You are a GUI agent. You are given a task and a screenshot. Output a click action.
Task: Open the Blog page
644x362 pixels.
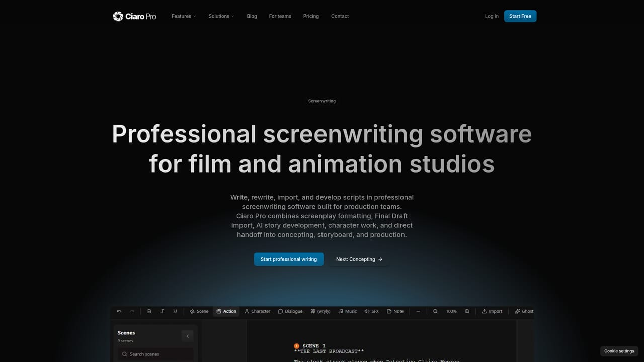coord(252,16)
